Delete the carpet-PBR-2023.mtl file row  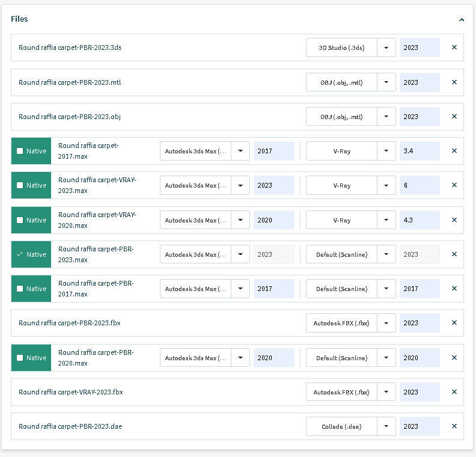(x=454, y=82)
